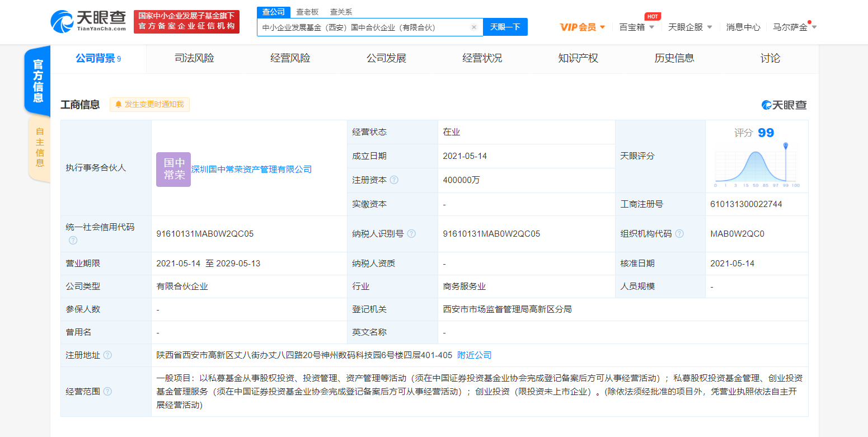
Task: Open 消息中心
Action: click(743, 27)
